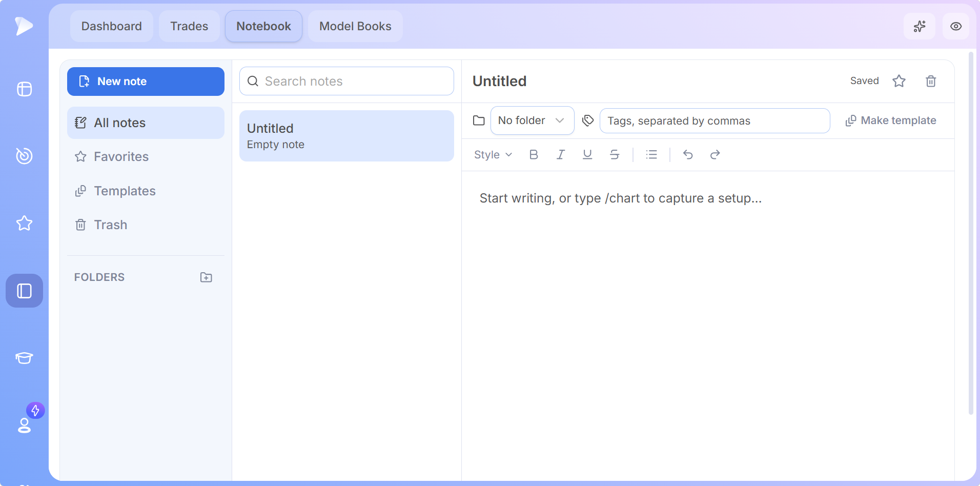Image resolution: width=980 pixels, height=486 pixels.
Task: Switch to the Dashboard tab
Action: (x=112, y=26)
